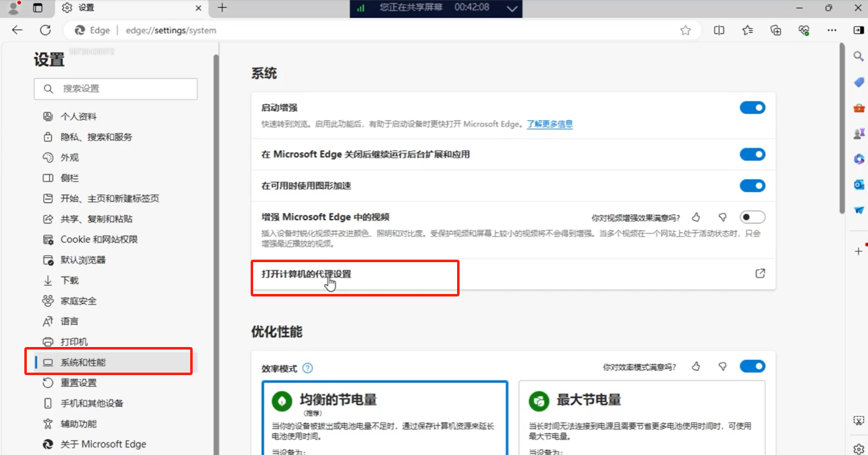Open the sidebar Outlook icon
This screenshot has width=868, height=455.
tap(859, 185)
